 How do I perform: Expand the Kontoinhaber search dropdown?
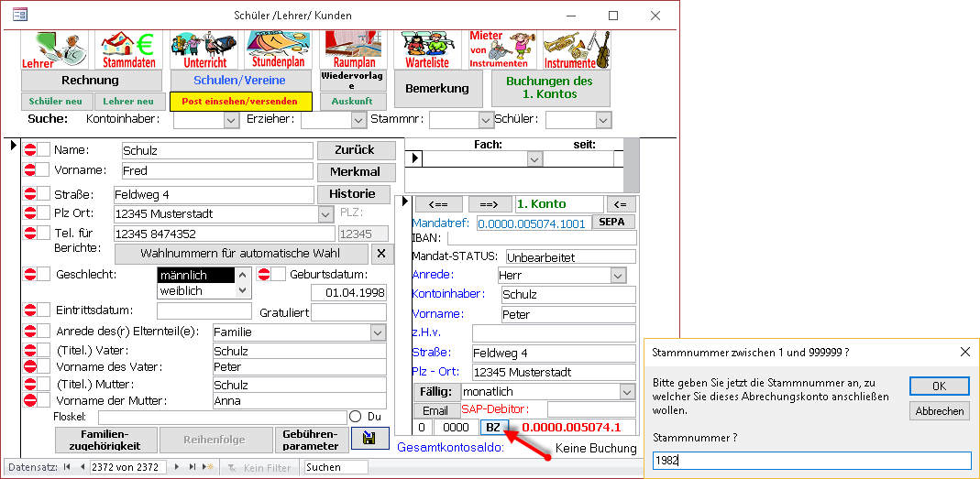click(231, 120)
